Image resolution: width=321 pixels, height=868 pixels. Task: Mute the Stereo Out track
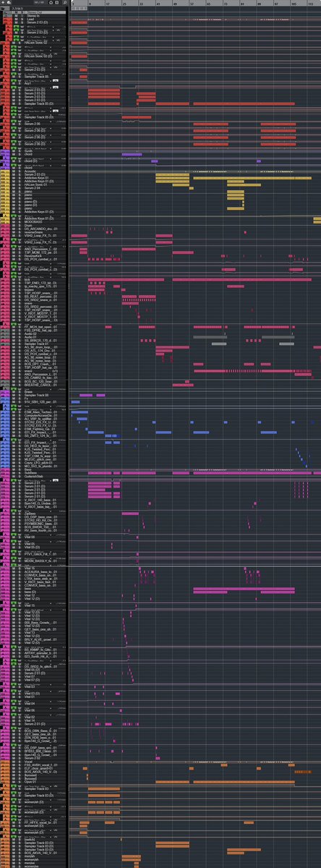click(16, 12)
